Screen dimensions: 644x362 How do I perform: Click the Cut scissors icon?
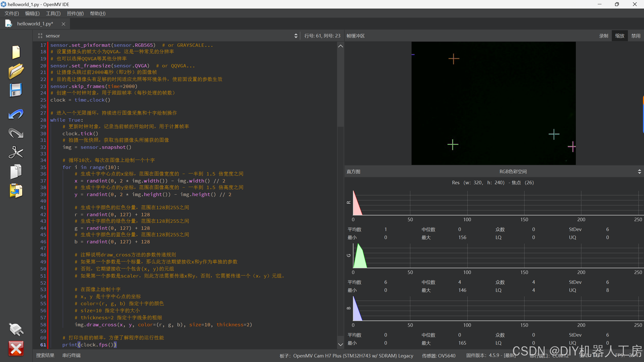16,152
